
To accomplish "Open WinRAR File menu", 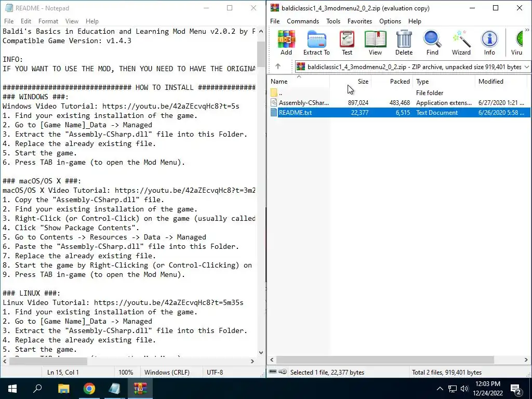I will tap(275, 21).
